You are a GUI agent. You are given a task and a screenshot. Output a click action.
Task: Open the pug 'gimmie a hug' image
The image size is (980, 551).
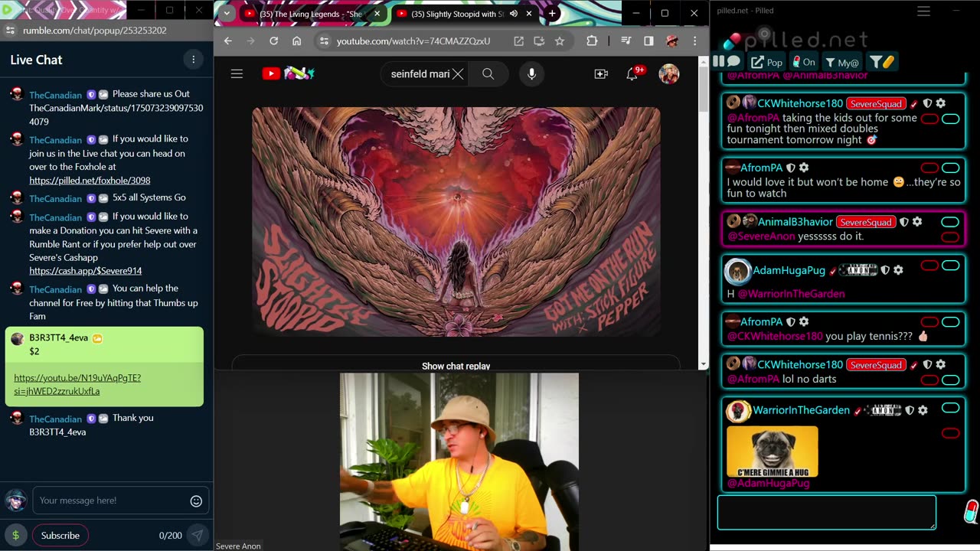[772, 452]
